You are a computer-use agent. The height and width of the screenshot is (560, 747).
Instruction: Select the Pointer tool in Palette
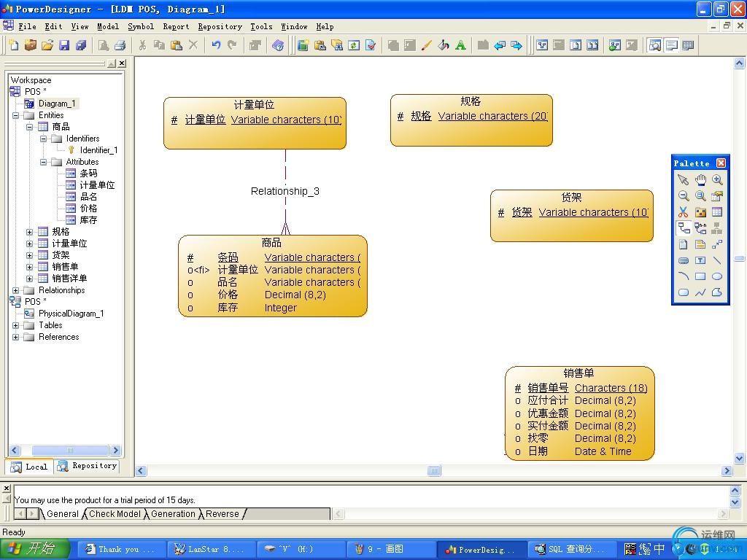[683, 179]
